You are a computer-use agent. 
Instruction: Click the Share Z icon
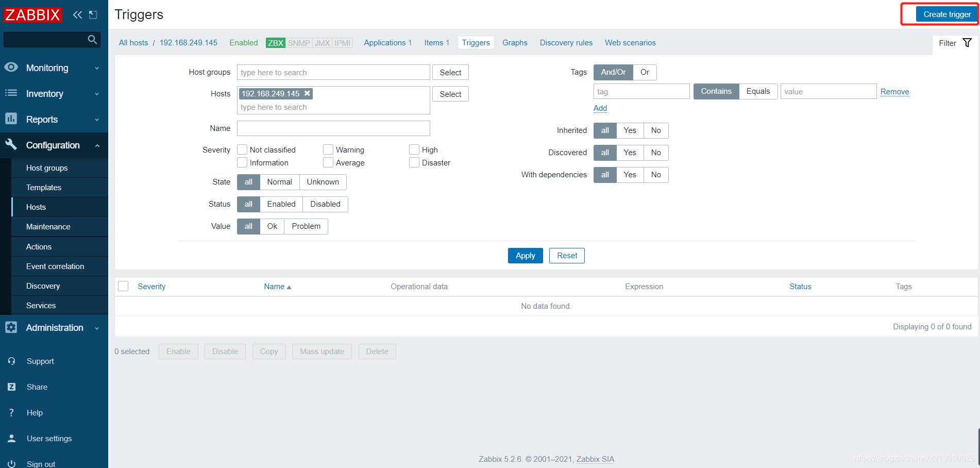coord(11,387)
